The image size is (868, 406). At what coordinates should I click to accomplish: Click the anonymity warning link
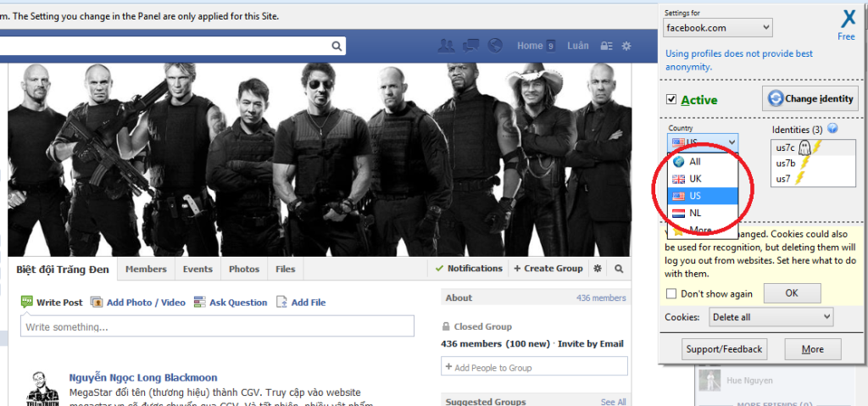739,60
